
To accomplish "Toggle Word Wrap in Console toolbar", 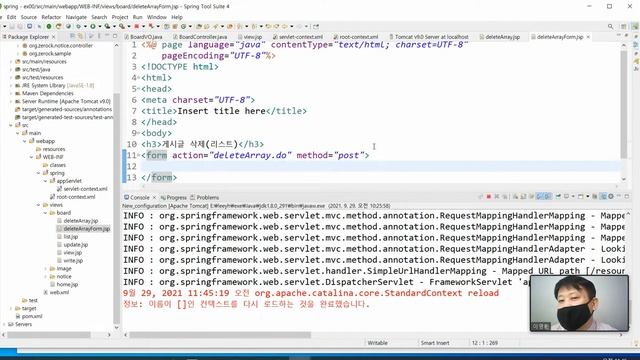I will [531, 197].
